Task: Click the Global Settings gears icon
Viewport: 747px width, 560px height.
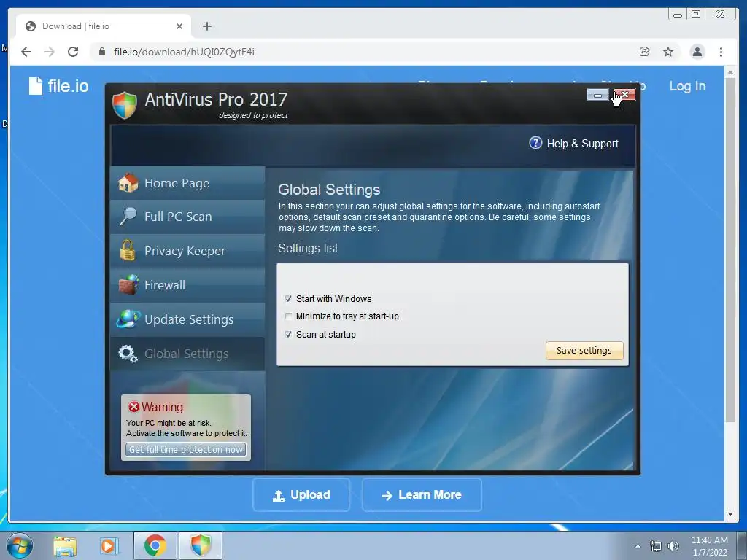Action: (128, 354)
